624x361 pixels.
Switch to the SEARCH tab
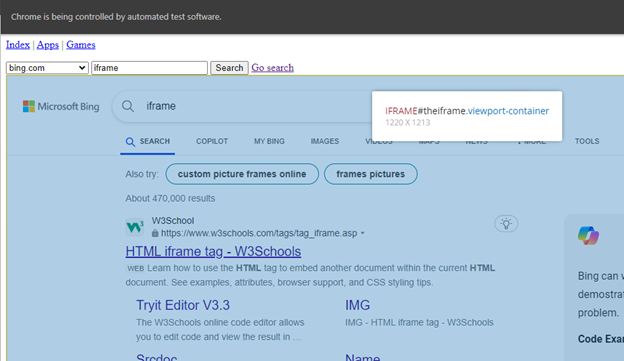148,141
